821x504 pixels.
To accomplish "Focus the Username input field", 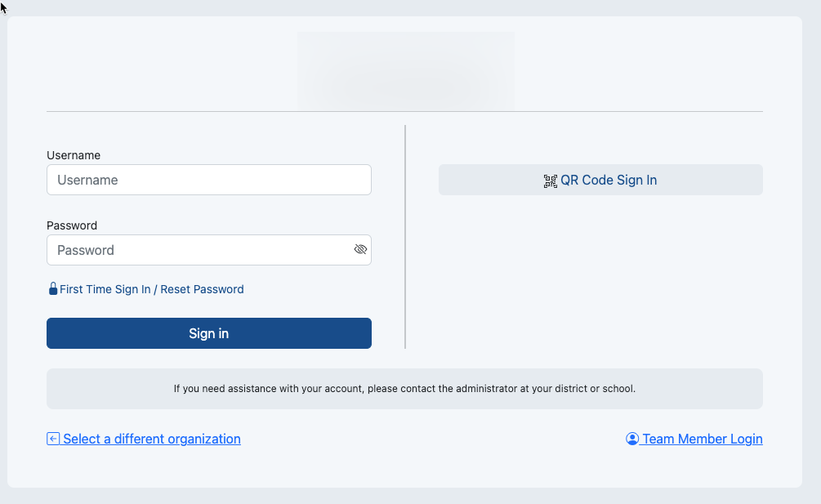I will point(209,180).
